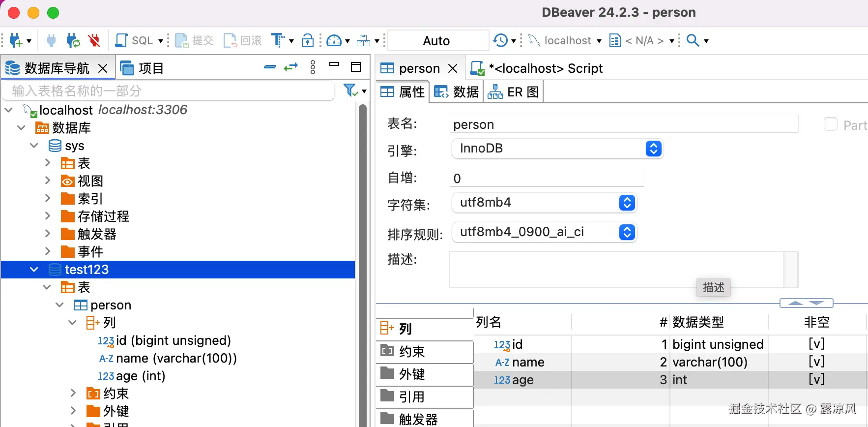868x427 pixels.
Task: Click the 回滚 rollback button
Action: (243, 40)
